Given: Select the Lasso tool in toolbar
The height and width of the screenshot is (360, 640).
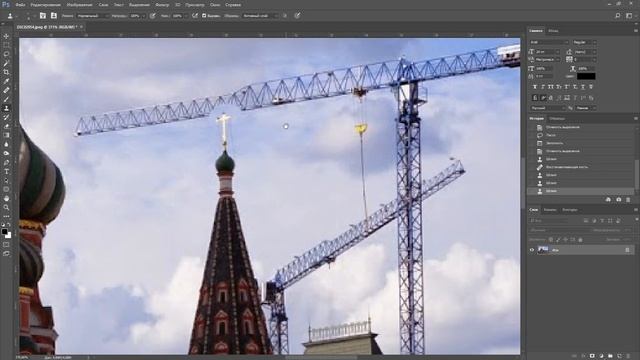Looking at the screenshot, I should [x=6, y=54].
